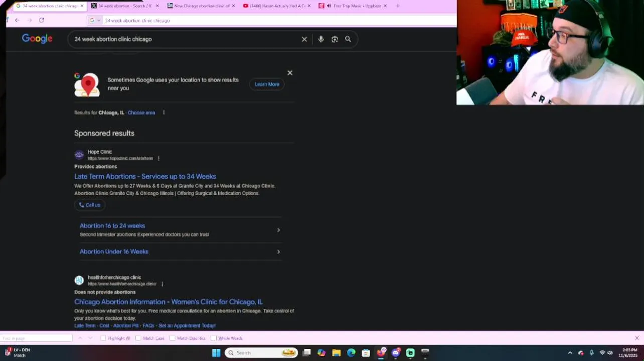644x361 pixels.
Task: Open the address bar search engine dropdown
Action: coord(95,20)
